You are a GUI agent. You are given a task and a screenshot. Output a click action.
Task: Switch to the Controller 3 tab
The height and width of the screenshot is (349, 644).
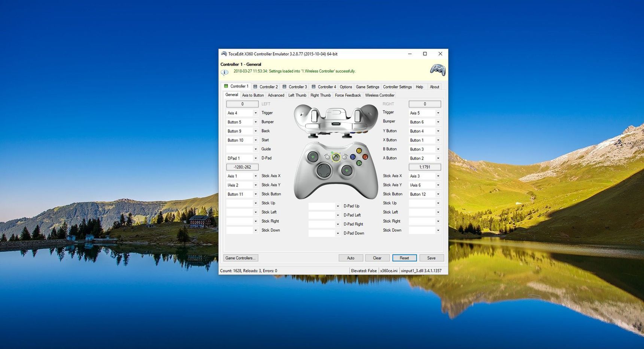[x=295, y=87]
